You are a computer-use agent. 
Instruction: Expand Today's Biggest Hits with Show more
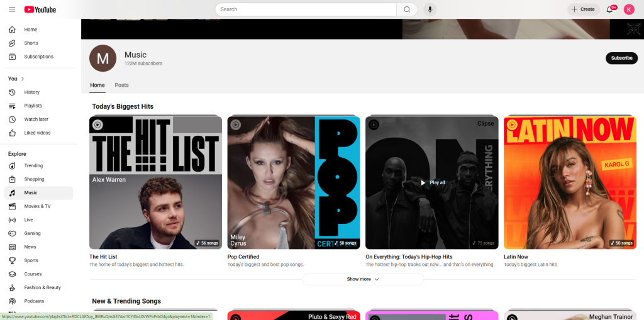click(363, 279)
